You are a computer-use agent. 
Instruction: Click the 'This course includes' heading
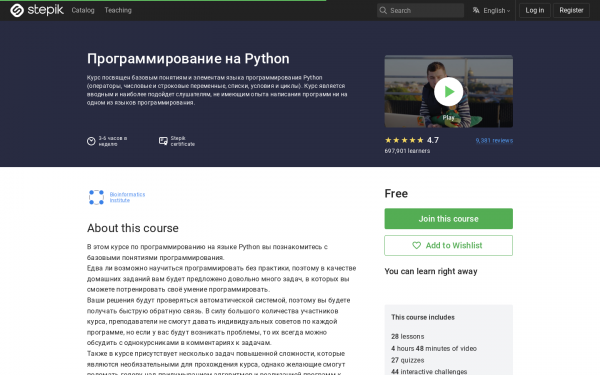(x=423, y=317)
